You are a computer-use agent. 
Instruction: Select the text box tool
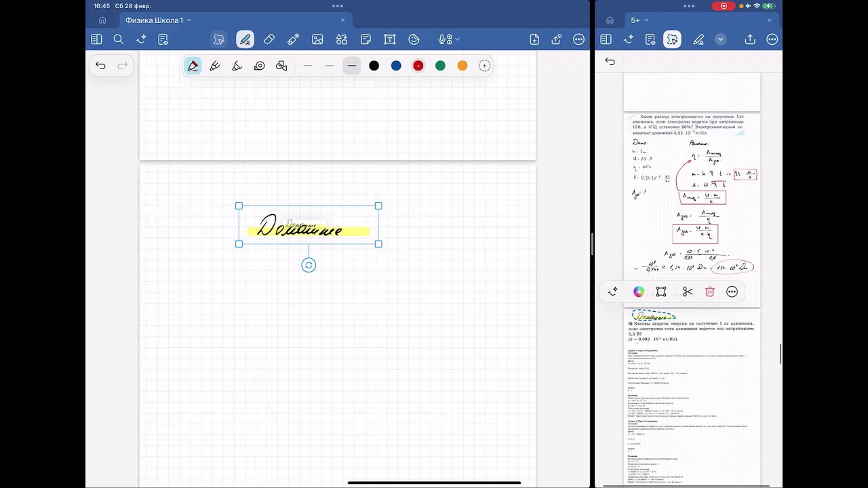click(x=390, y=39)
